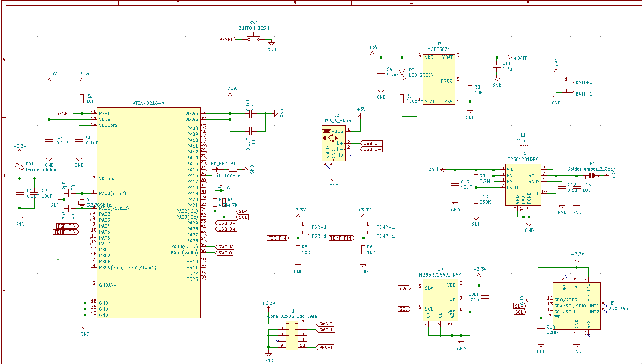Click the USB_D+ label at U1 PA25

point(227,229)
